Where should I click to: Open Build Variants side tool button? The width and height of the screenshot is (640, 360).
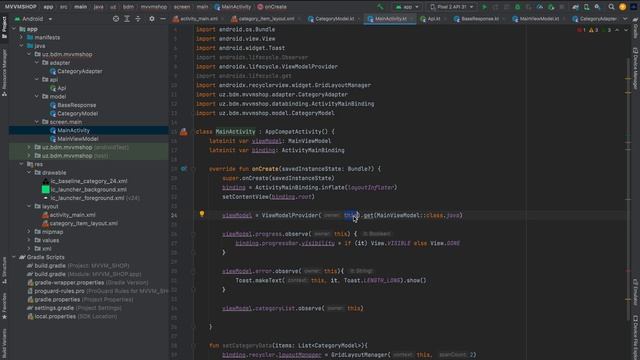coord(4,344)
